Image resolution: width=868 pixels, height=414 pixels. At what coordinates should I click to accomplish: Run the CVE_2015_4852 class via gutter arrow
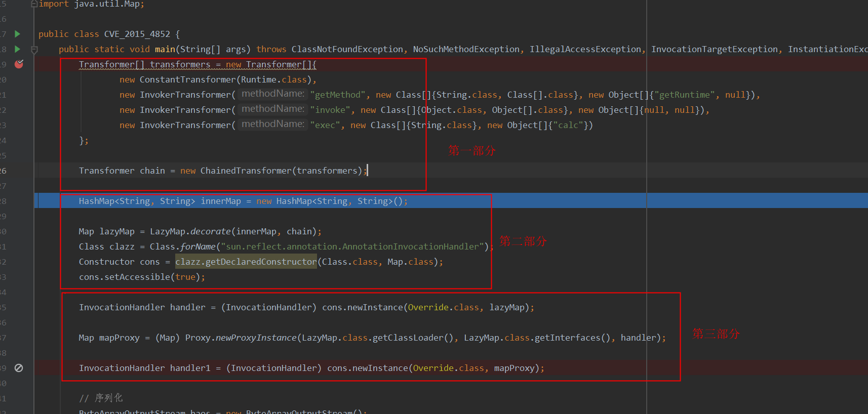pos(18,34)
